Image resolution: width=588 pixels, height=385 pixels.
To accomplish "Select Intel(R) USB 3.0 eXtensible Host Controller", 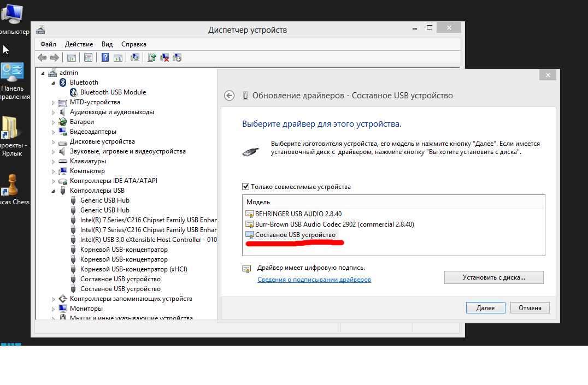I will [149, 240].
